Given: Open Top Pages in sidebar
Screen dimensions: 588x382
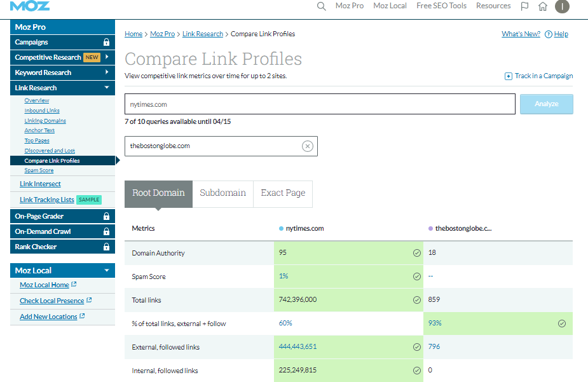Looking at the screenshot, I should tap(37, 140).
